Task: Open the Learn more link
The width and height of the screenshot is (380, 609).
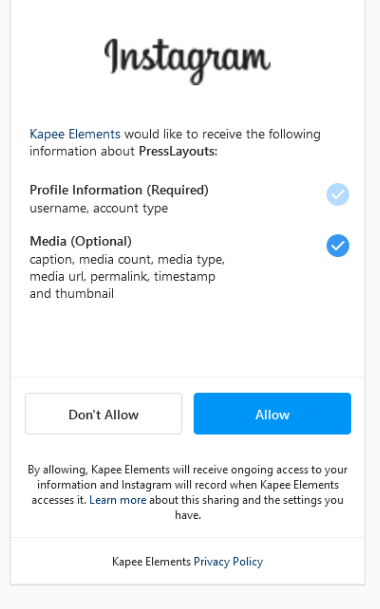Action: (x=118, y=500)
